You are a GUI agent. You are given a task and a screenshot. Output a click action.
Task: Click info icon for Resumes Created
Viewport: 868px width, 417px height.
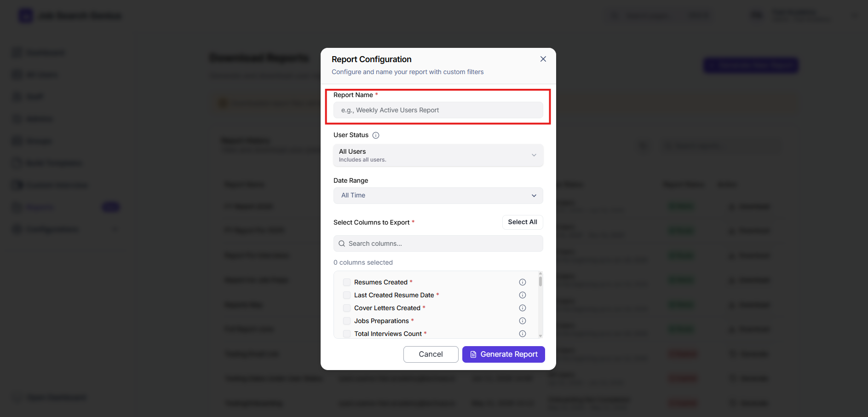pos(523,282)
